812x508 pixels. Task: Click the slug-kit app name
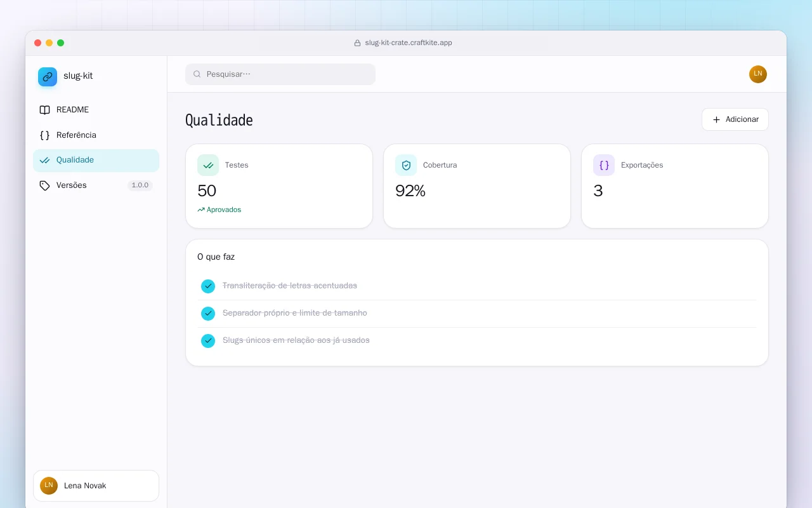click(78, 76)
